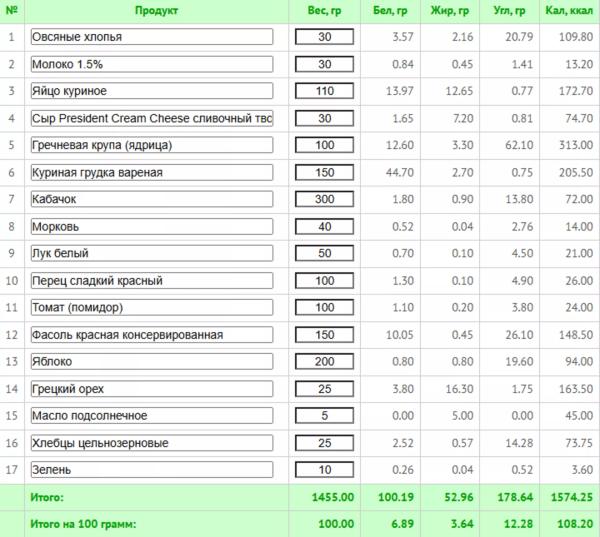This screenshot has width=600, height=537.
Task: Focus the weight box for Гречневая крупа
Action: (324, 145)
